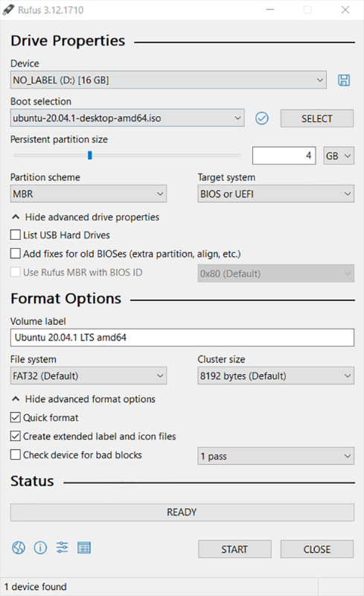Expand the File system FAT32 dropdown
This screenshot has width=364, height=596.
coord(89,376)
